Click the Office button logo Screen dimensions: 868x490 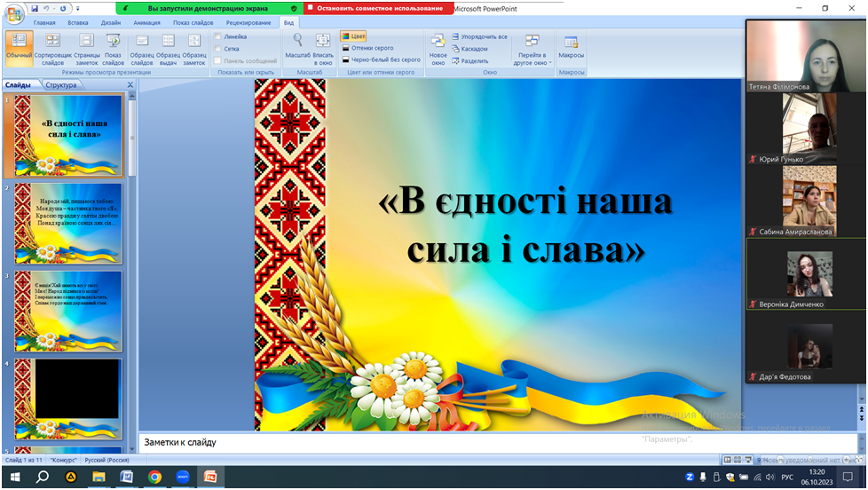(14, 13)
